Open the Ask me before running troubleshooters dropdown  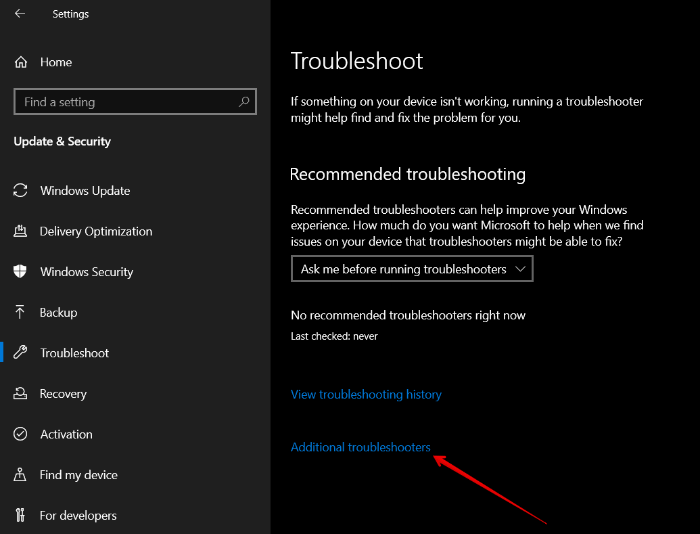click(x=412, y=269)
